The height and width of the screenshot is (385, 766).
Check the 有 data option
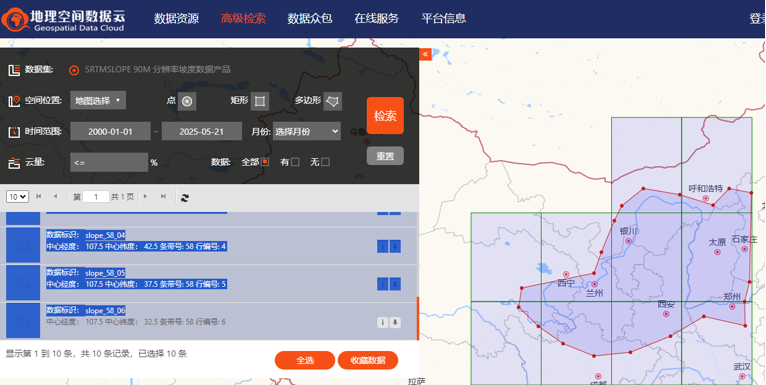coord(295,162)
